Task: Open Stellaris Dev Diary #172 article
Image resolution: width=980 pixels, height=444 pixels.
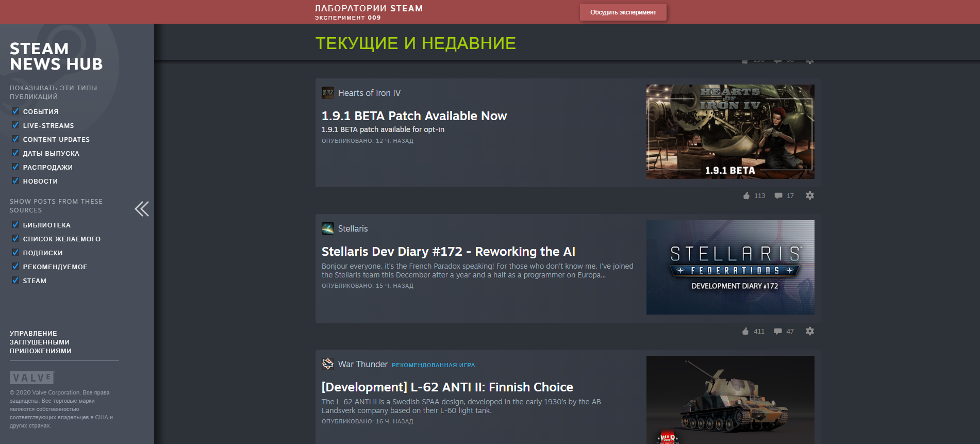Action: [449, 252]
